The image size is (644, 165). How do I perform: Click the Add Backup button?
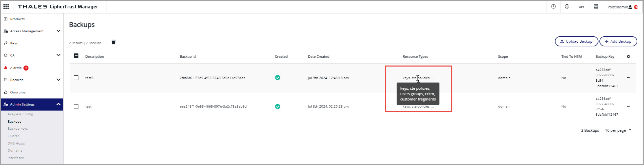618,41
